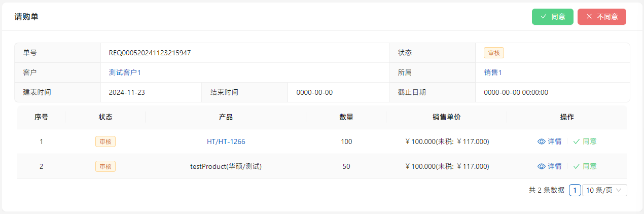Expand the 10 条/页 page size dropdown

[604, 190]
